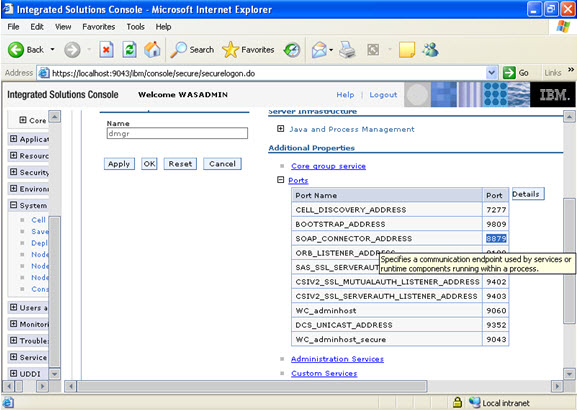Image resolution: width=577 pixels, height=410 pixels.
Task: Expand the Service navigation node
Action: 14,357
